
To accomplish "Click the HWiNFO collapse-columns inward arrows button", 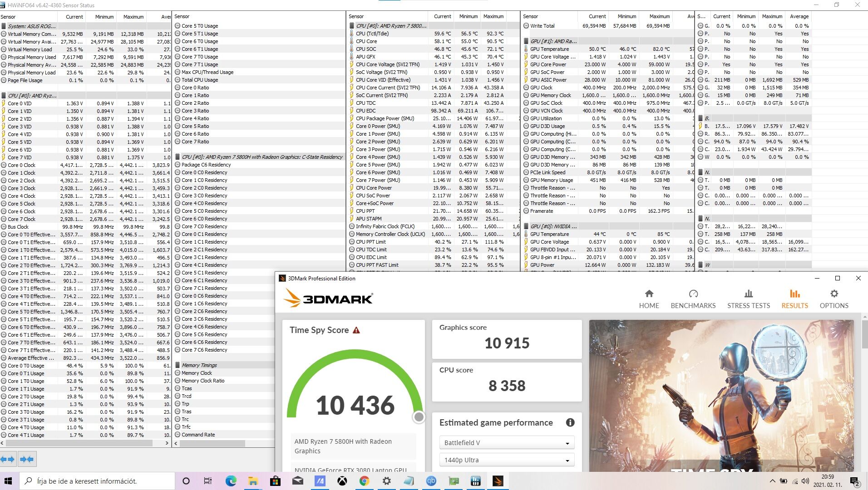I will click(27, 460).
